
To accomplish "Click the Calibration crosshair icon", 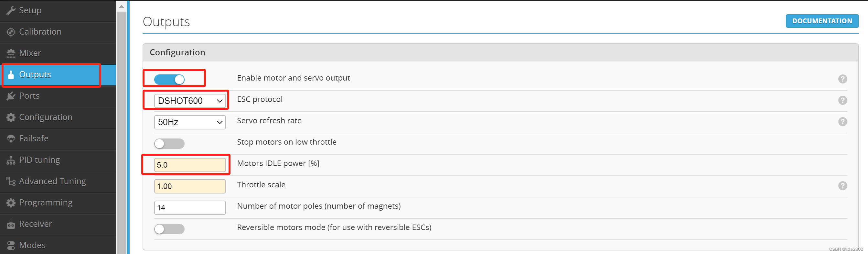I will pyautogui.click(x=11, y=32).
